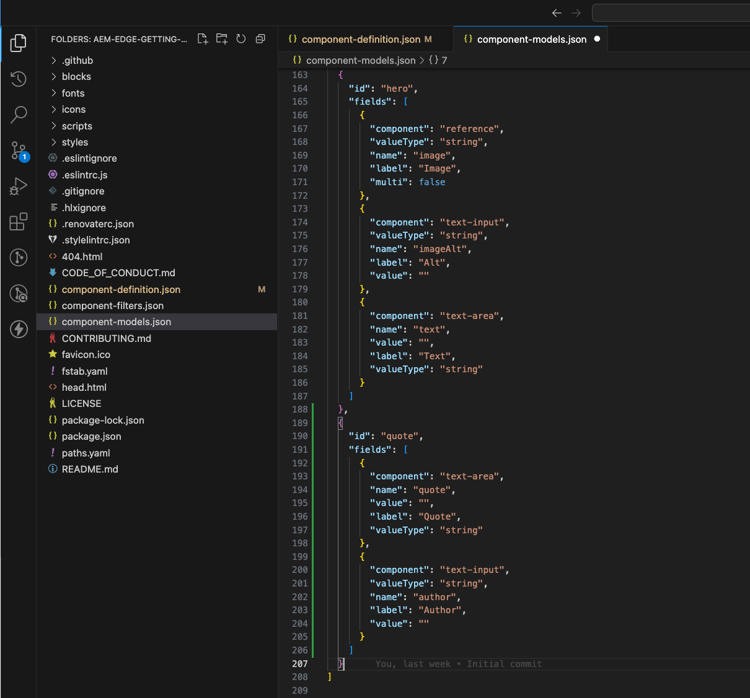Viewport: 750px width, 698px height.
Task: Open the Explorer view in activity bar
Action: [18, 43]
